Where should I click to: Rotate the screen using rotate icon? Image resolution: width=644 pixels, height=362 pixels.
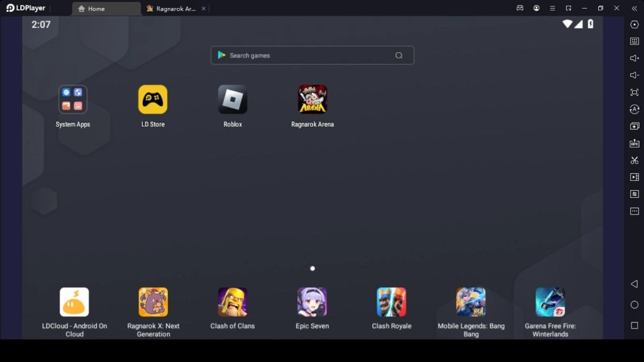(x=635, y=109)
